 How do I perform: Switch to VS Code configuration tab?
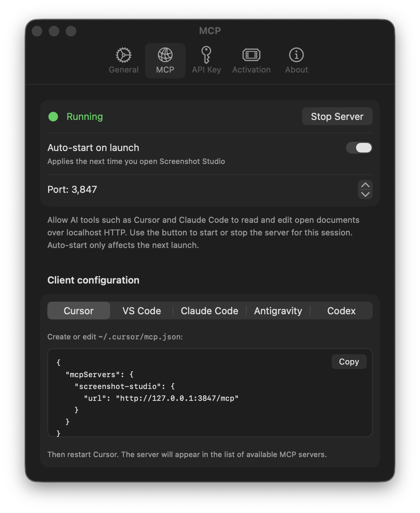pyautogui.click(x=142, y=311)
